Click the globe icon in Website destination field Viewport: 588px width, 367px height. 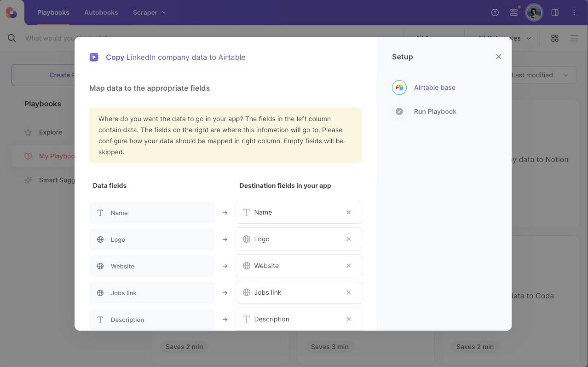click(x=247, y=266)
